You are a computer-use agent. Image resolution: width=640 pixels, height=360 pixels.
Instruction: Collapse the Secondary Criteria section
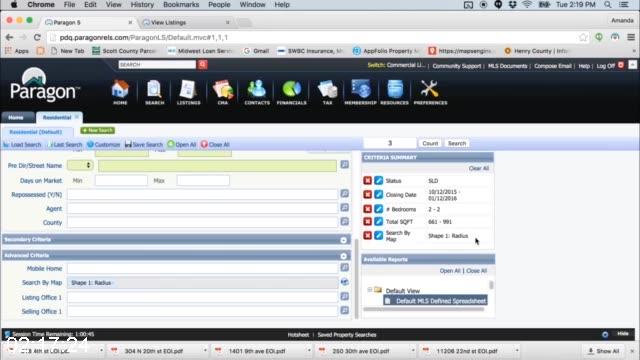pyautogui.click(x=344, y=240)
